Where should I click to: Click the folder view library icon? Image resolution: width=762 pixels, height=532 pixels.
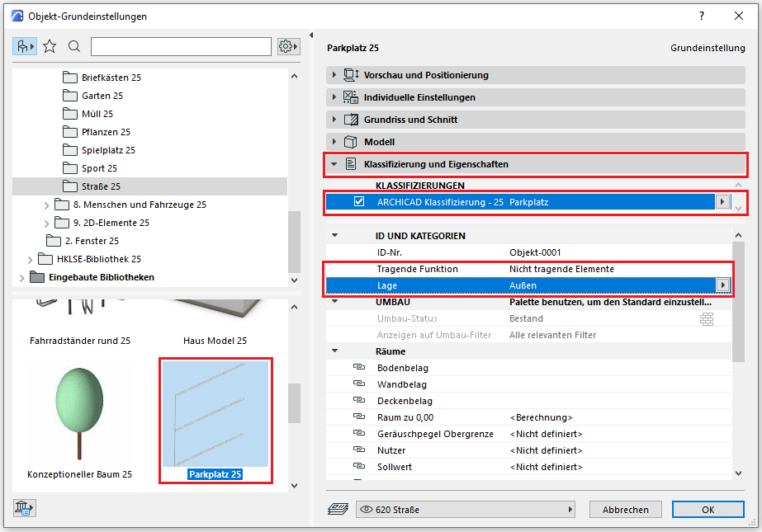point(24,46)
